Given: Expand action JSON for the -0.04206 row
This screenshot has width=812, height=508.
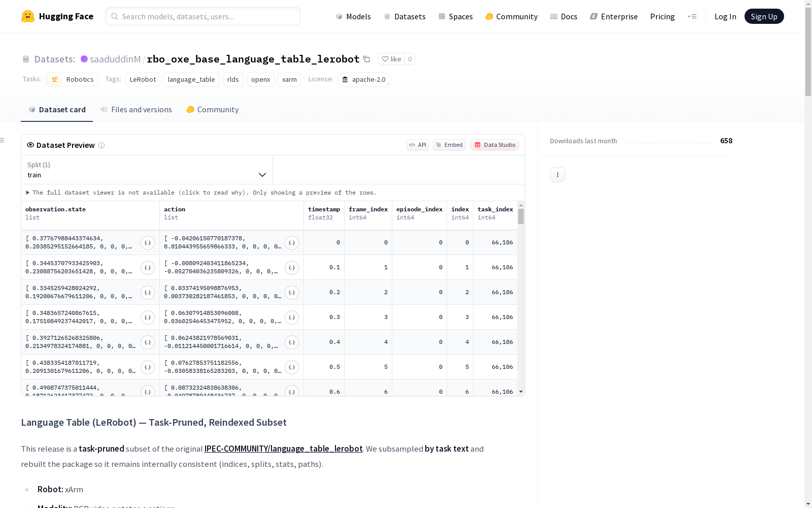Looking at the screenshot, I should (x=292, y=243).
